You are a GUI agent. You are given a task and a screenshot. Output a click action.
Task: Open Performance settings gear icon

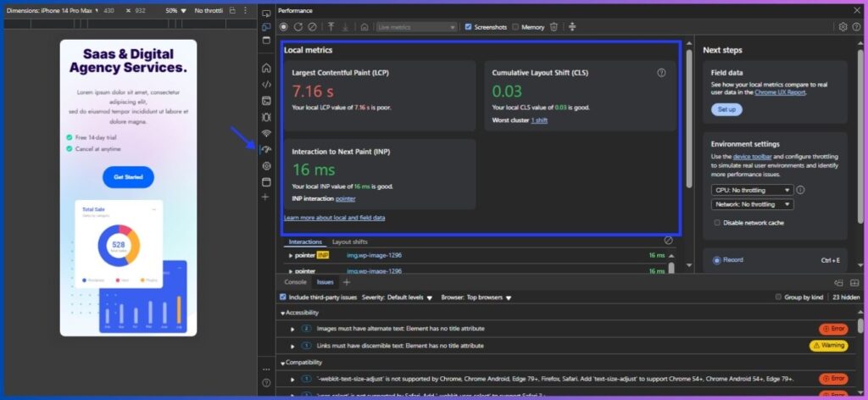coord(843,27)
